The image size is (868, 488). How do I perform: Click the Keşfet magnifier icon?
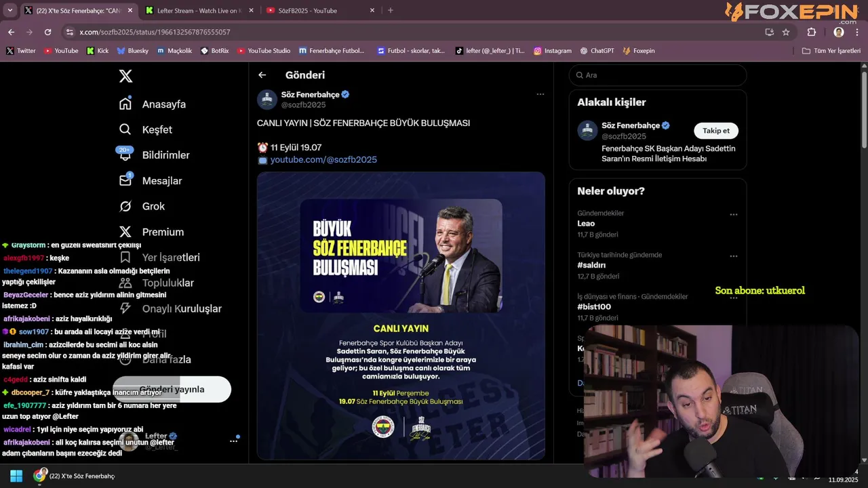125,129
